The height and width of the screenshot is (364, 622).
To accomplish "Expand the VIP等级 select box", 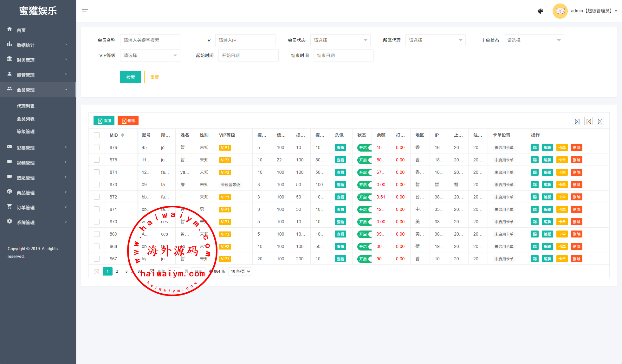I will (x=150, y=55).
